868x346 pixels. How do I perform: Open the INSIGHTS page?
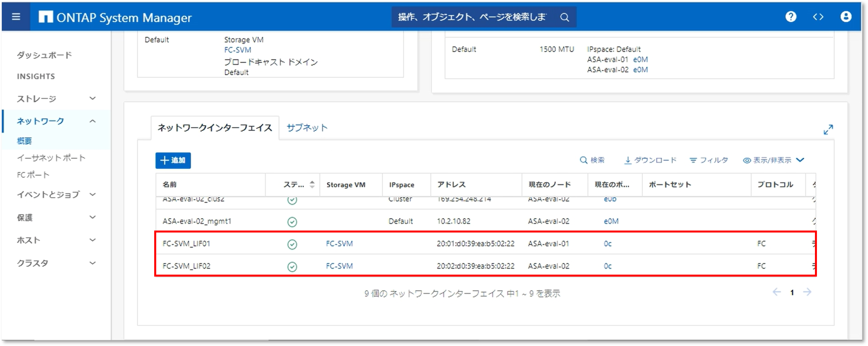click(36, 76)
